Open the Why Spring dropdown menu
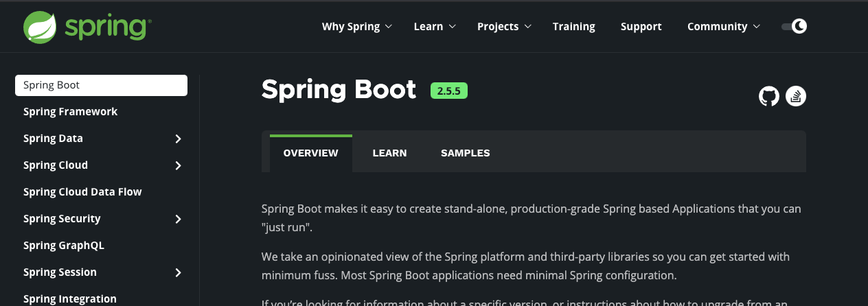This screenshot has width=868, height=306. 357,27
